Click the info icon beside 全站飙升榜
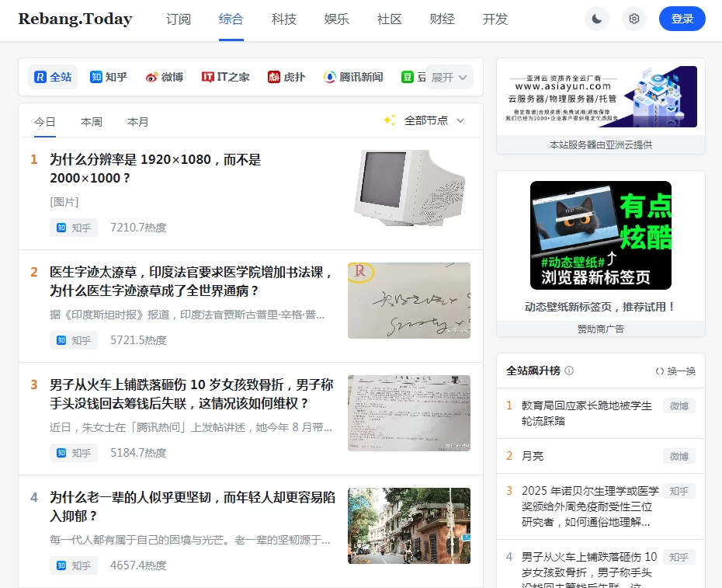This screenshot has width=722, height=588. [x=569, y=371]
